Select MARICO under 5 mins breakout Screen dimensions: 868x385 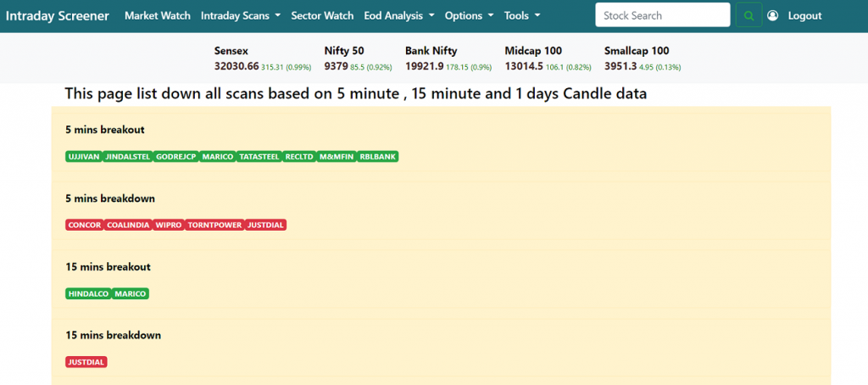[x=218, y=157]
